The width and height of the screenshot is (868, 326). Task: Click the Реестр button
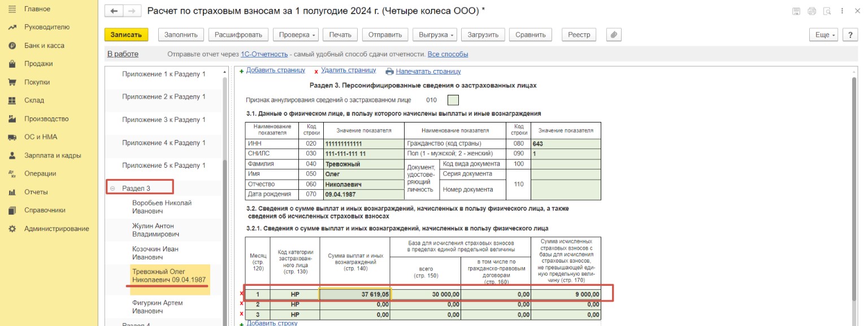coord(579,34)
